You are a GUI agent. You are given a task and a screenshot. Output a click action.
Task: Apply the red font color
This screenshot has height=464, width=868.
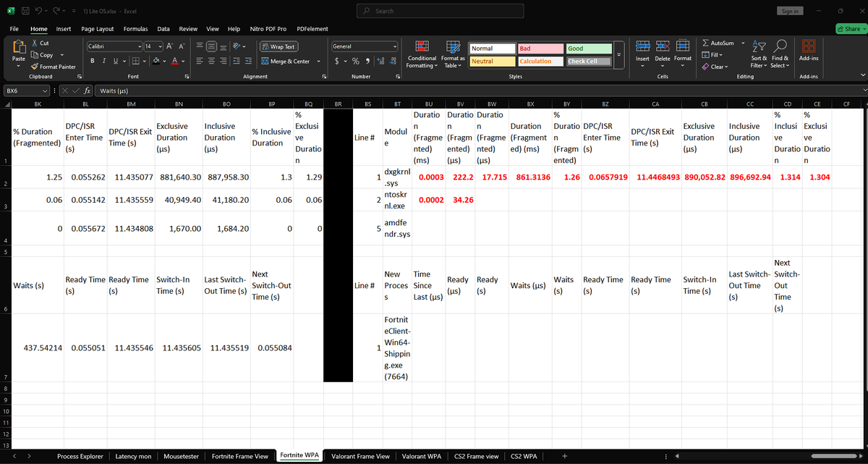tap(175, 62)
